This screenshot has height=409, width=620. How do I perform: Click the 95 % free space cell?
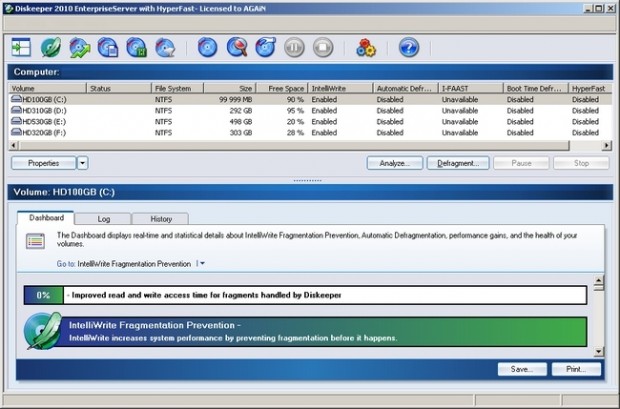pyautogui.click(x=295, y=110)
